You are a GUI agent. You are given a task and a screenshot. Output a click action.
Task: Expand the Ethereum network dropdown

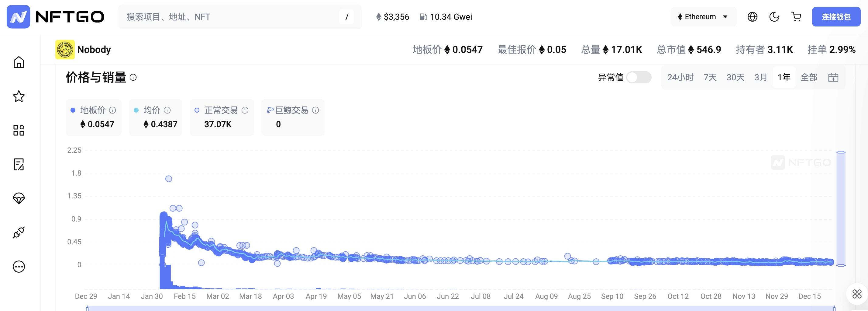point(703,17)
